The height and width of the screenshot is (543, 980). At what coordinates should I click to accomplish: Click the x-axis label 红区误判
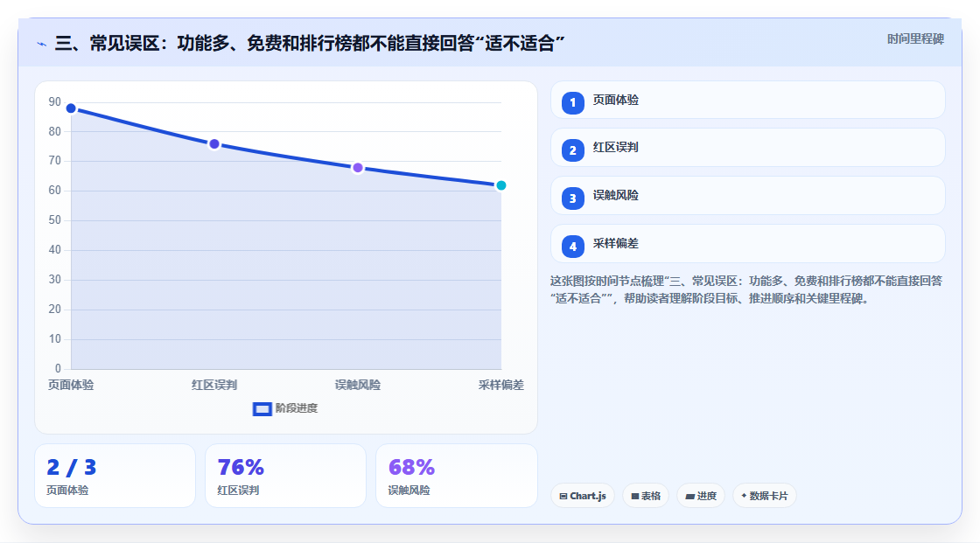tap(214, 385)
